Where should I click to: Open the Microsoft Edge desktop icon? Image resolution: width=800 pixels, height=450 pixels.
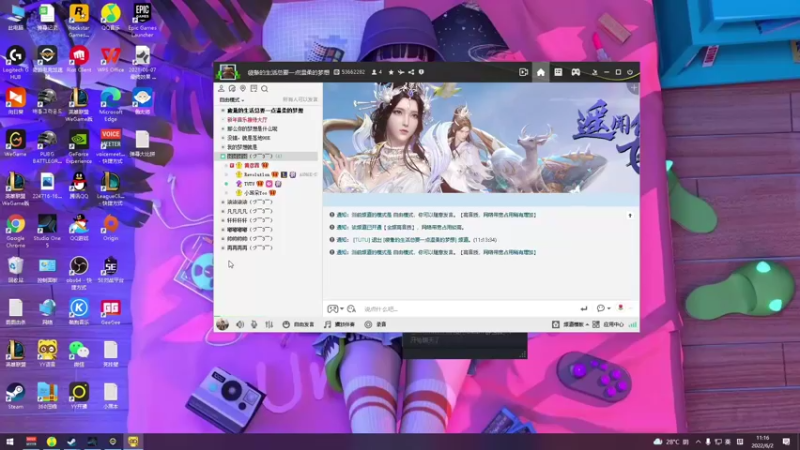[110, 104]
